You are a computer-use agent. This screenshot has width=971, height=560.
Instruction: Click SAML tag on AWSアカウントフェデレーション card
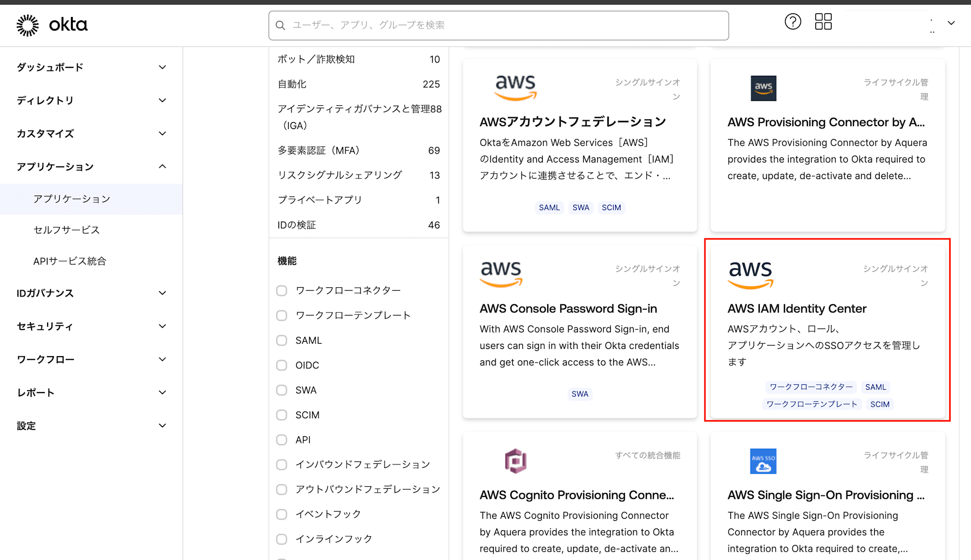[549, 208]
